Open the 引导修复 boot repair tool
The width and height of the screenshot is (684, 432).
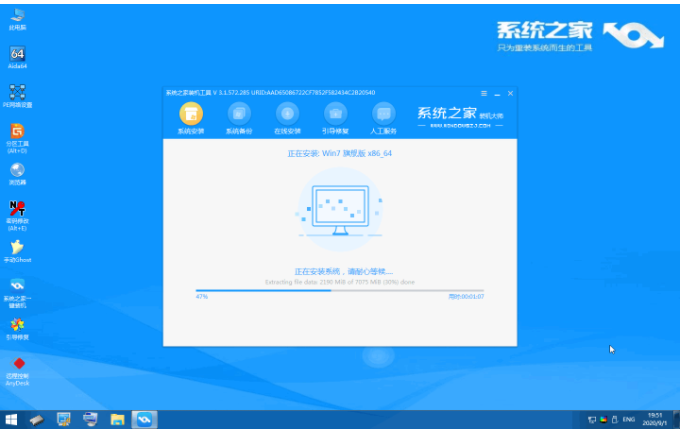(x=335, y=116)
